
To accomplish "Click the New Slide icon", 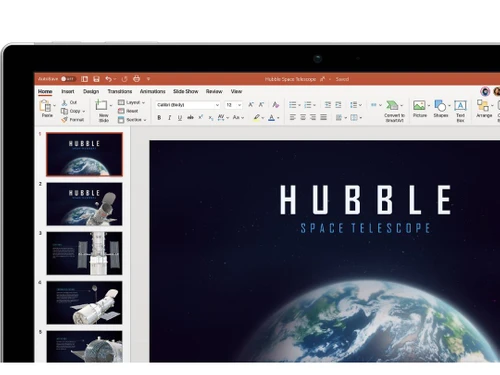I will click(x=101, y=105).
